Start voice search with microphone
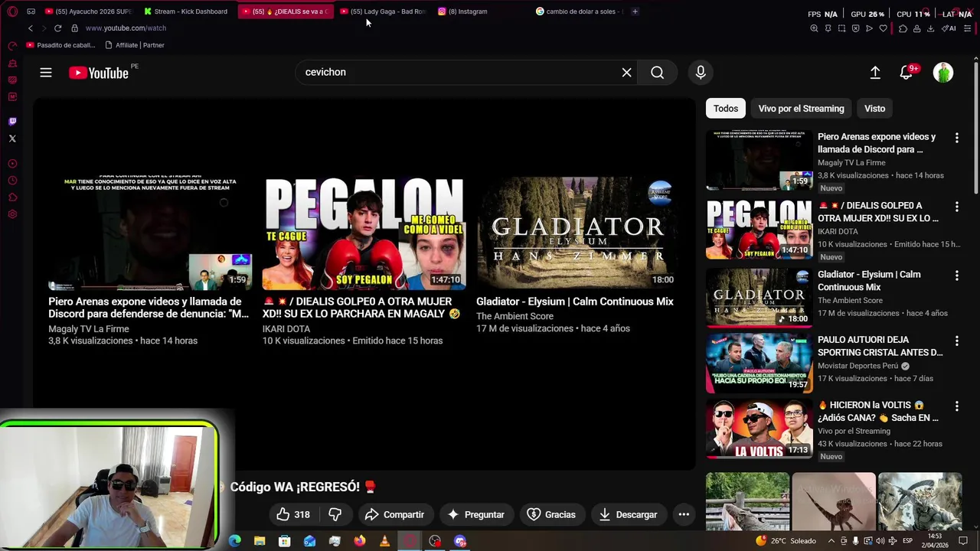Viewport: 980px width, 551px height. point(700,72)
